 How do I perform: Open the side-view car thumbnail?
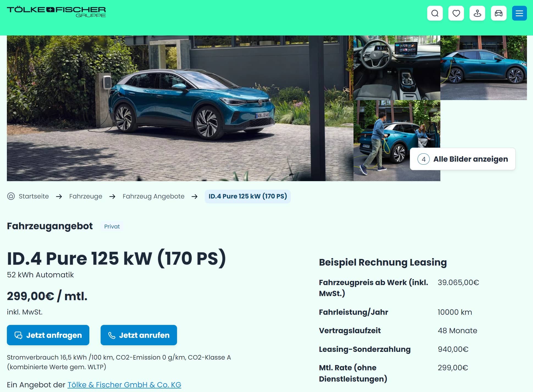click(x=484, y=68)
